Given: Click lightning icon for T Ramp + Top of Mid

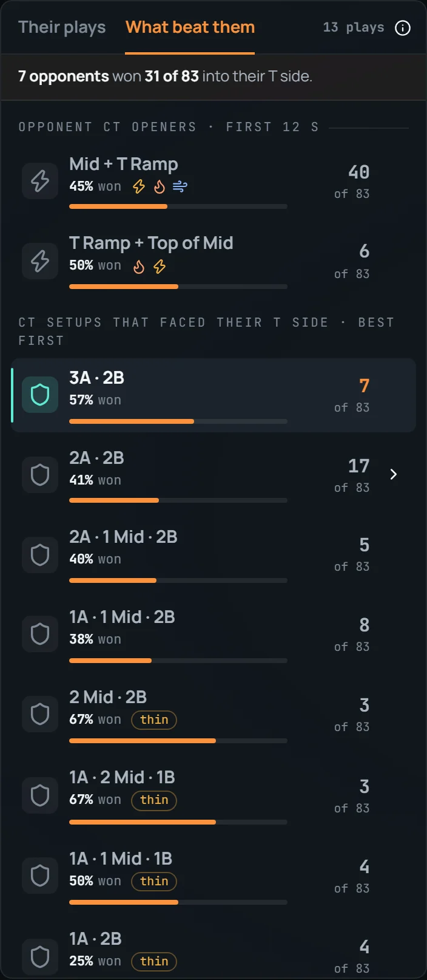Looking at the screenshot, I should pyautogui.click(x=40, y=261).
